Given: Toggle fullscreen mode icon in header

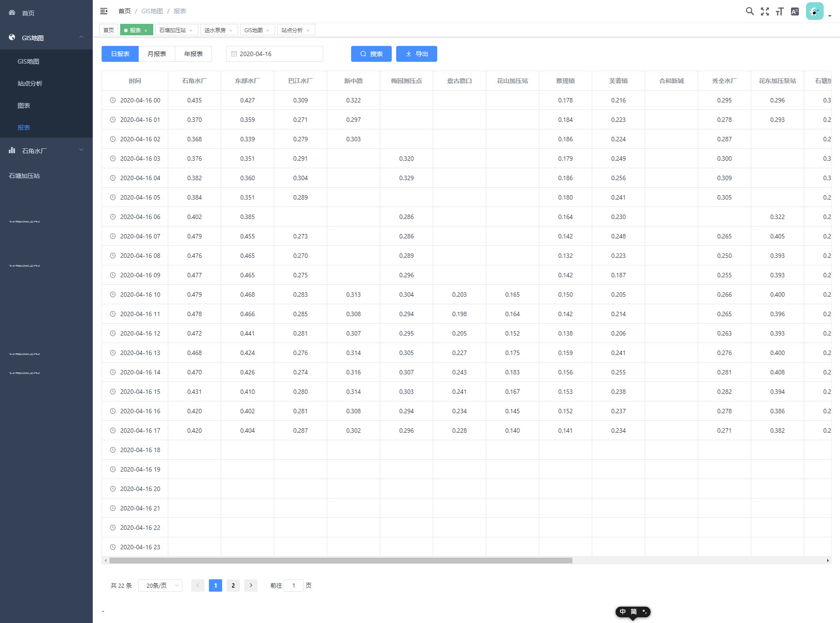Looking at the screenshot, I should coord(764,11).
